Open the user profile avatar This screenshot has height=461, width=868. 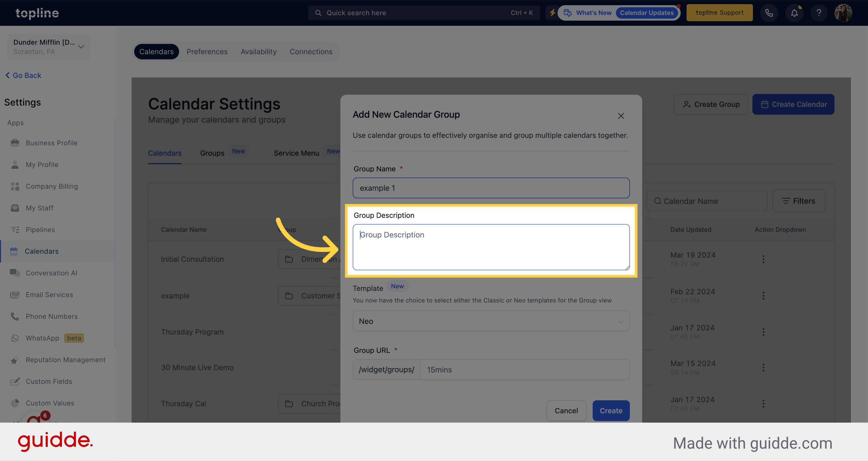[x=843, y=13]
